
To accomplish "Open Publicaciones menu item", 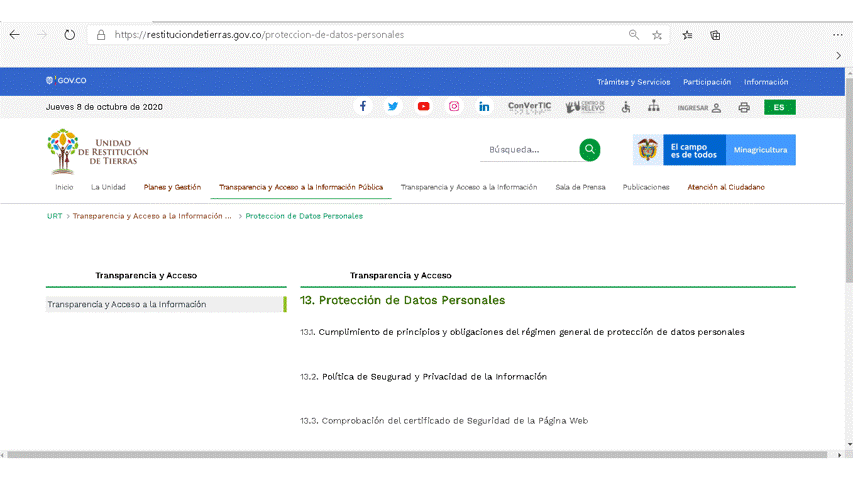I will [646, 187].
